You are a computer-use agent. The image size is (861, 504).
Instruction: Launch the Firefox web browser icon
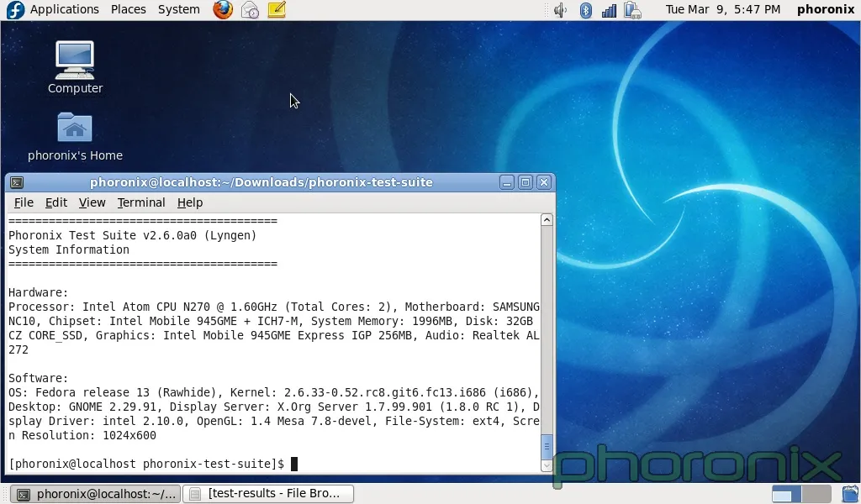pos(222,9)
